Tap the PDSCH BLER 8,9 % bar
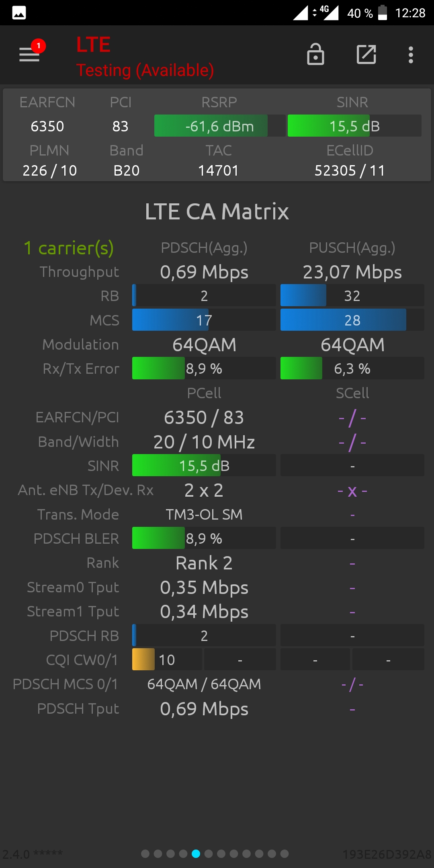This screenshot has height=868, width=434. coord(204,538)
